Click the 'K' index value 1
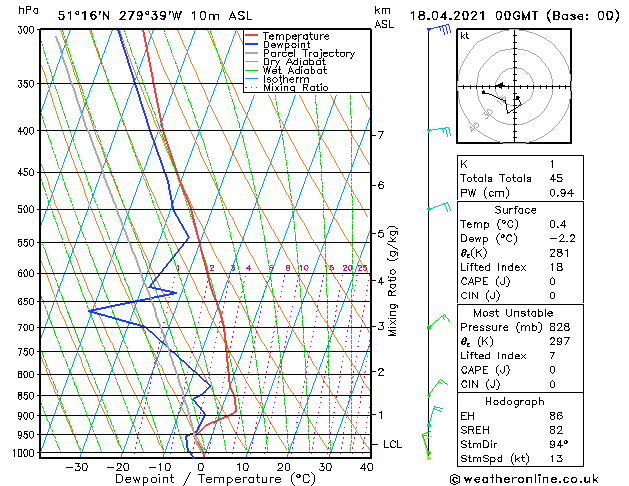The width and height of the screenshot is (629, 486). [x=552, y=164]
